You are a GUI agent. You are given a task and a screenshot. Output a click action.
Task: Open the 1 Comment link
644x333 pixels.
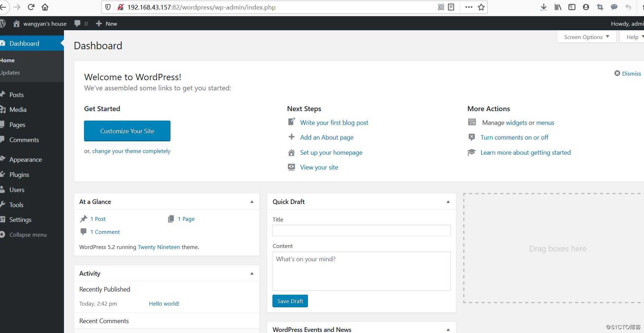[x=105, y=232]
